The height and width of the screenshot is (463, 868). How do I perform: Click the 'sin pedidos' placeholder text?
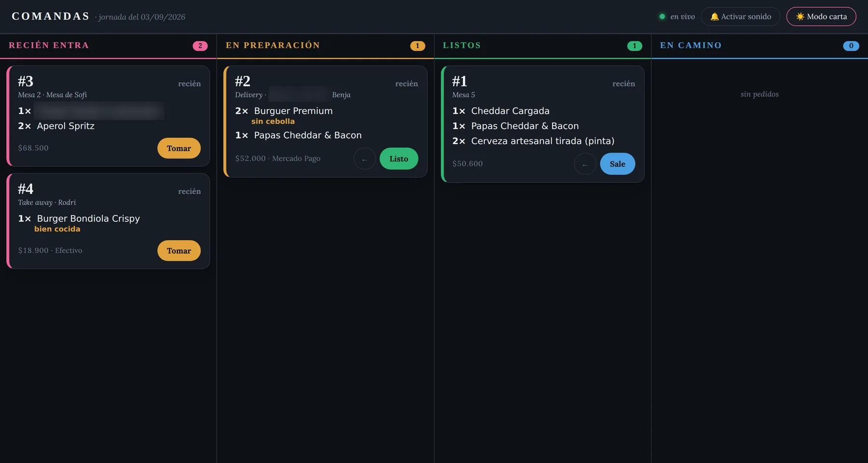[x=759, y=94]
